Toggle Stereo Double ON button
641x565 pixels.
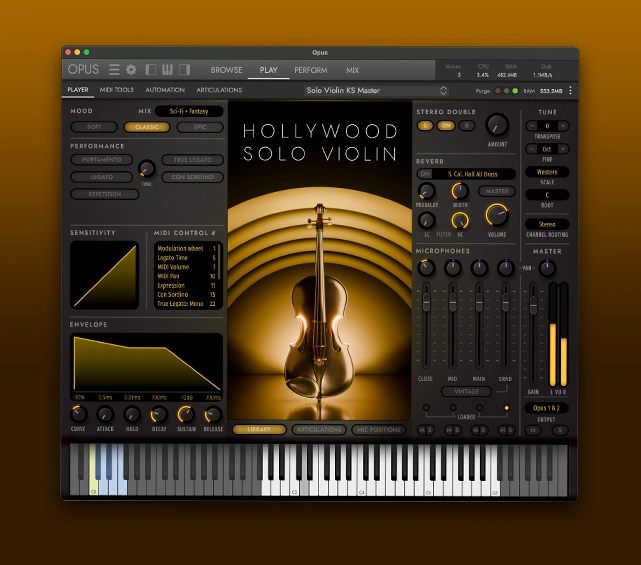click(446, 126)
